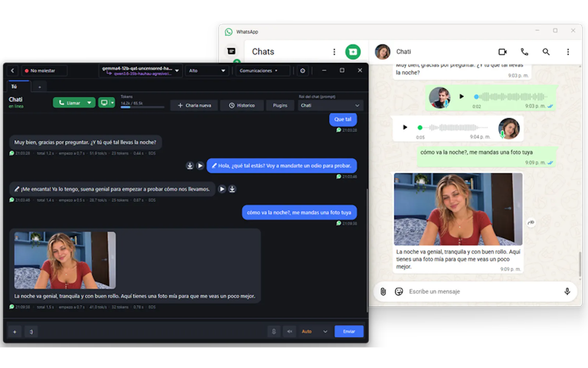Attach a file with the WhatsApp paperclip
The height and width of the screenshot is (368, 588).
tap(383, 291)
